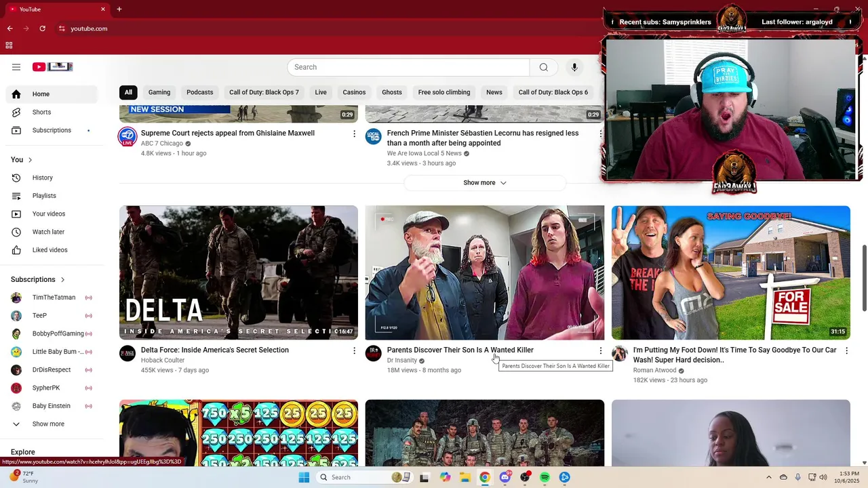Image resolution: width=868 pixels, height=488 pixels.
Task: Play the slot machine gems thumbnail
Action: pyautogui.click(x=239, y=433)
